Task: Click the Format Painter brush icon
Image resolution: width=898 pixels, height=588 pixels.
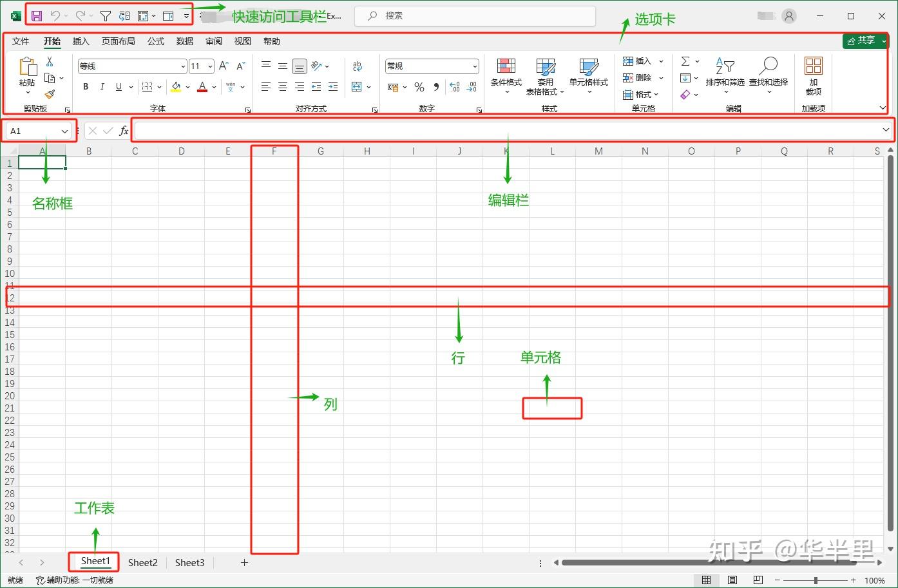Action: point(50,94)
